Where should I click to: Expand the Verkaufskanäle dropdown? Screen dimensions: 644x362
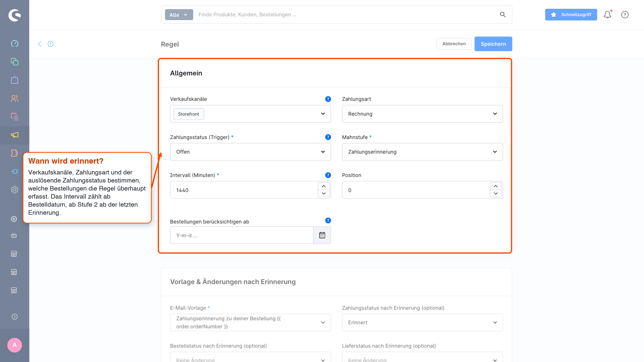pos(250,114)
